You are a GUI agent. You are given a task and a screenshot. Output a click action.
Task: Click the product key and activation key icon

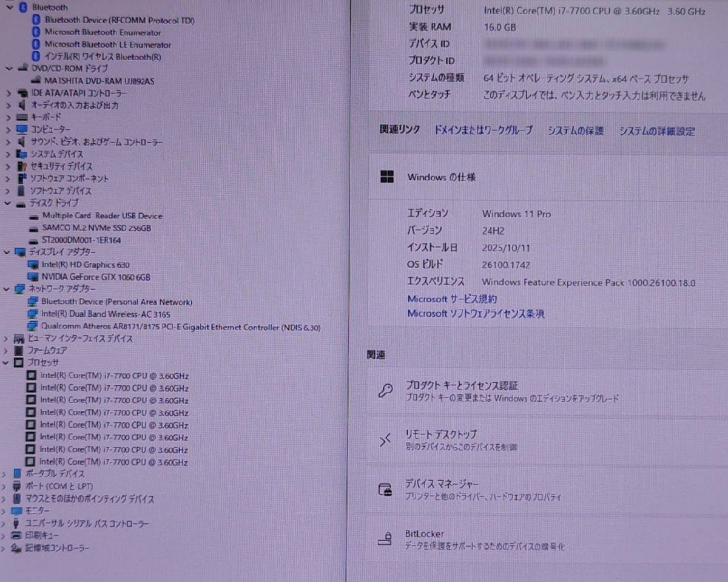[x=385, y=390]
